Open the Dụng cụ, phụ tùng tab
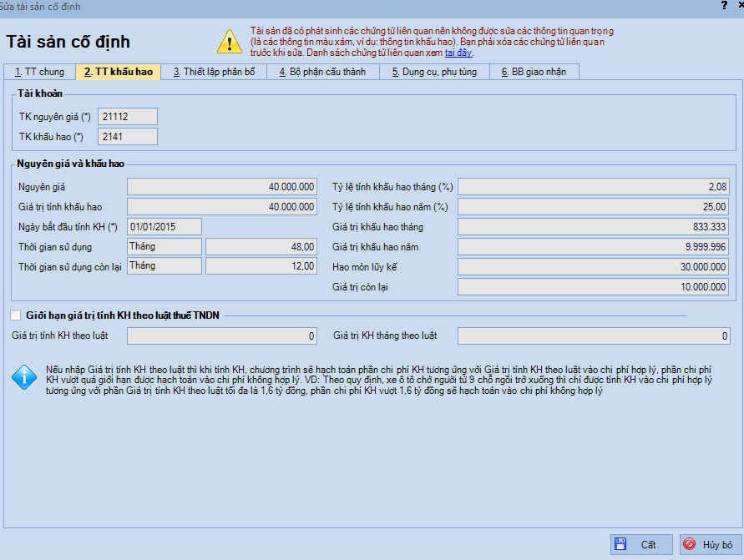The height and width of the screenshot is (560, 744). pyautogui.click(x=434, y=72)
